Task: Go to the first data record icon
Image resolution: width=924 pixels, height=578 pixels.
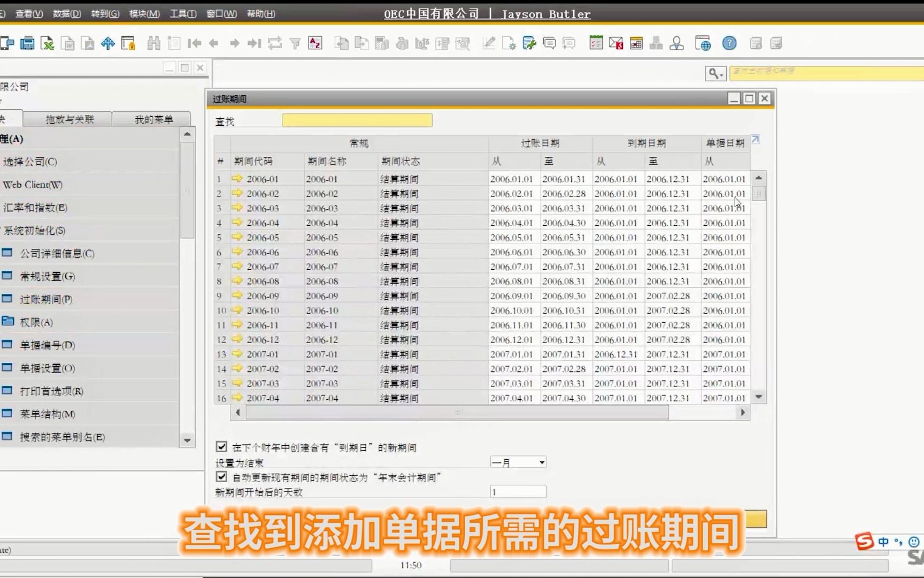Action: point(194,43)
